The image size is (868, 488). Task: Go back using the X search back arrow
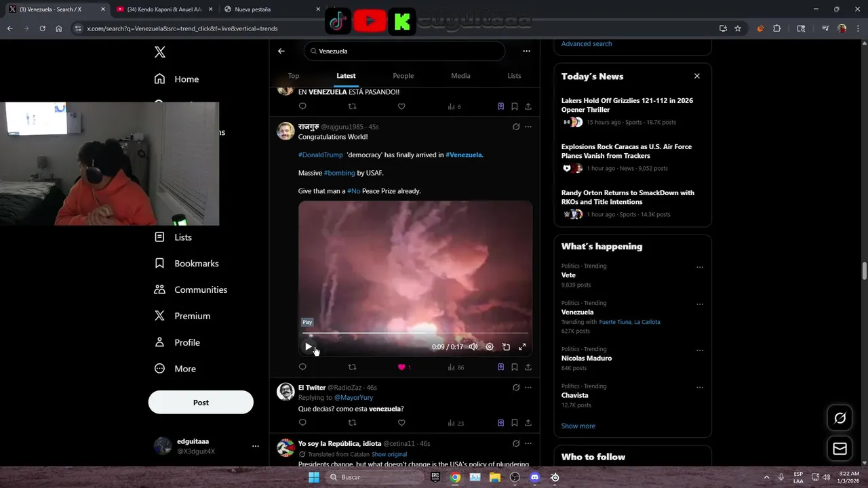pos(281,51)
